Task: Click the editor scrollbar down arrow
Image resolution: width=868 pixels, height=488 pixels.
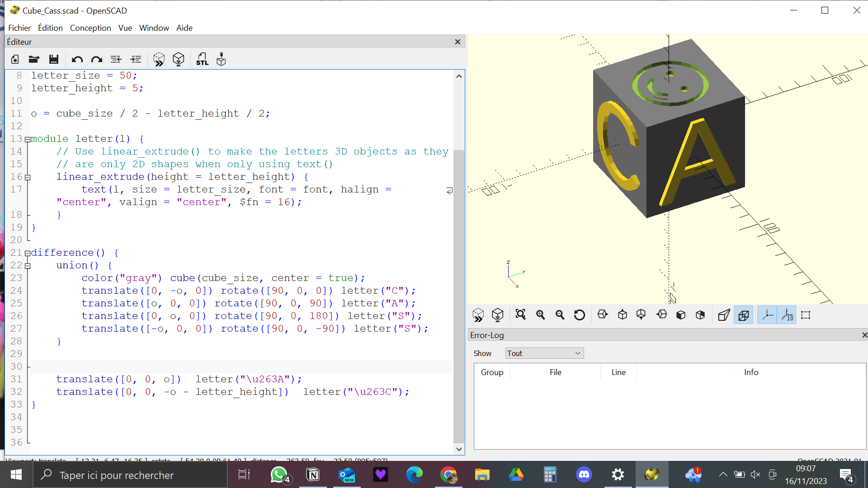Action: click(x=459, y=449)
